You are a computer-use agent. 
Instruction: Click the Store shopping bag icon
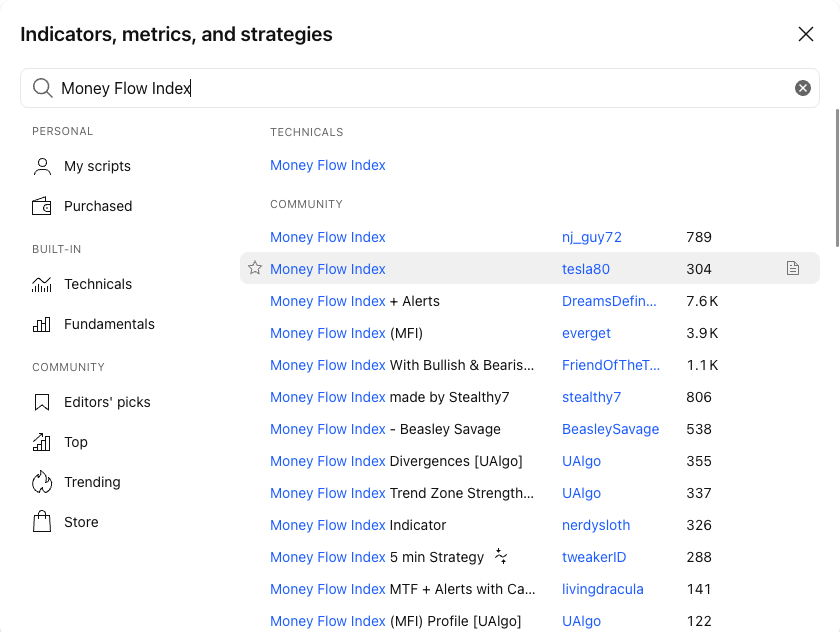[x=42, y=522]
